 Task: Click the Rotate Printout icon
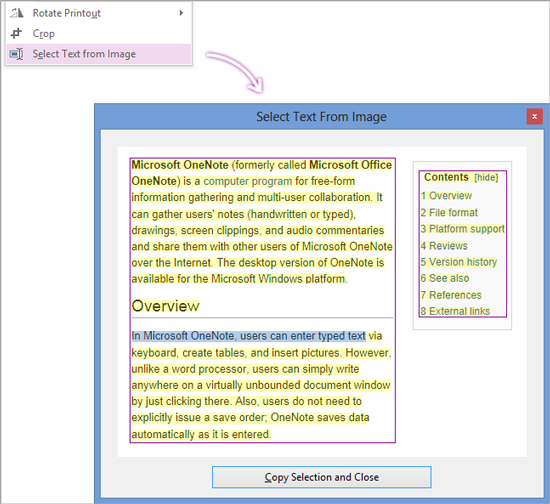[16, 13]
